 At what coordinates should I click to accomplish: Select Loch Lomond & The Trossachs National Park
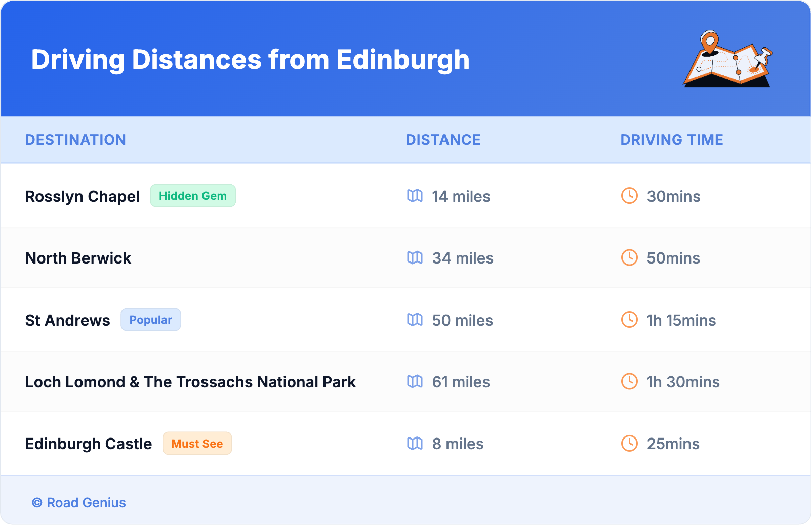[190, 382]
